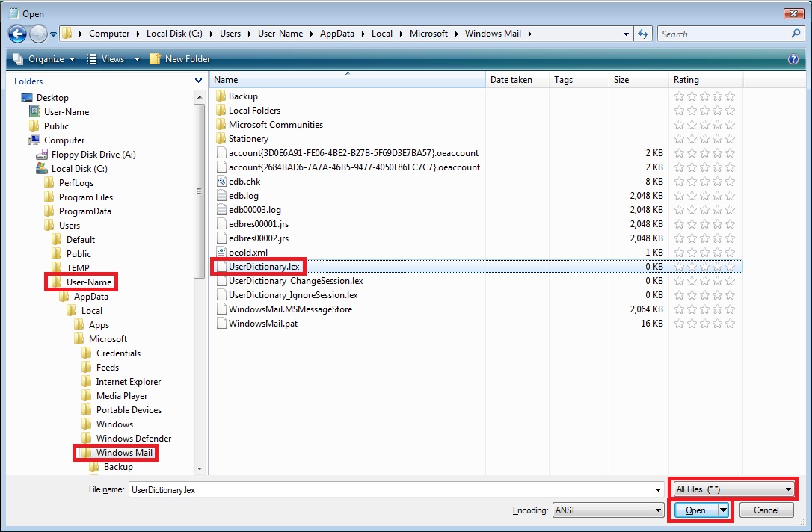Open the help question mark icon
This screenshot has height=532, width=812.
pyautogui.click(x=793, y=59)
